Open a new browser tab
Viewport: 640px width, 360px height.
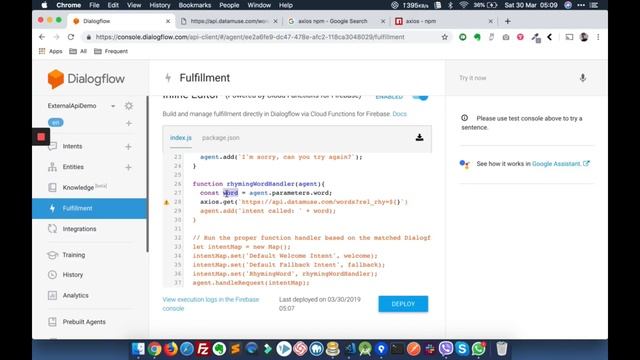pos(507,21)
